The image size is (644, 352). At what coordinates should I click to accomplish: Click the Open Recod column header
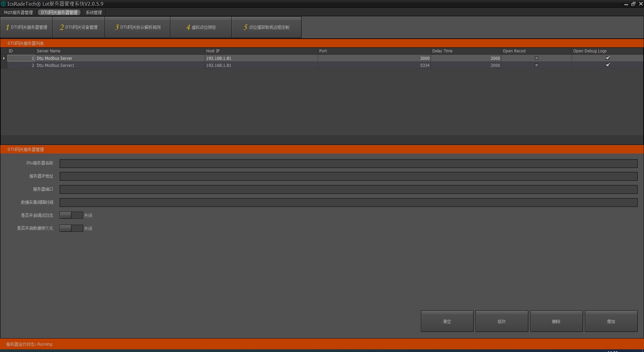pos(536,51)
